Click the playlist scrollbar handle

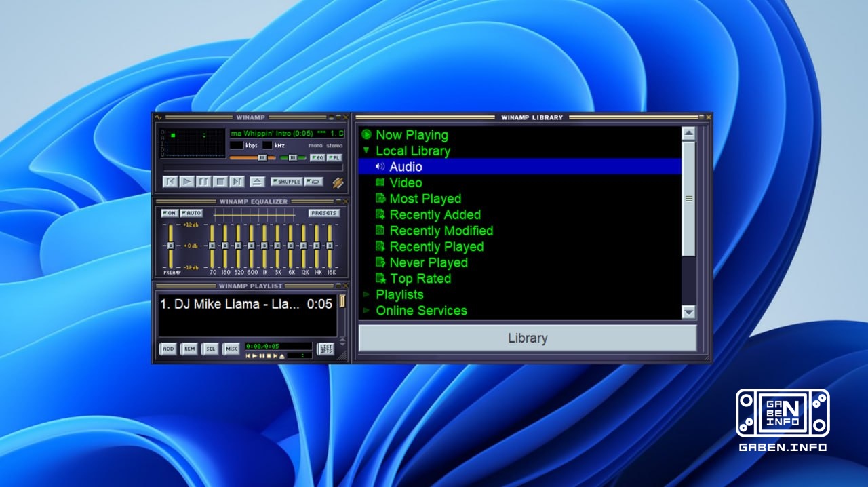[342, 300]
